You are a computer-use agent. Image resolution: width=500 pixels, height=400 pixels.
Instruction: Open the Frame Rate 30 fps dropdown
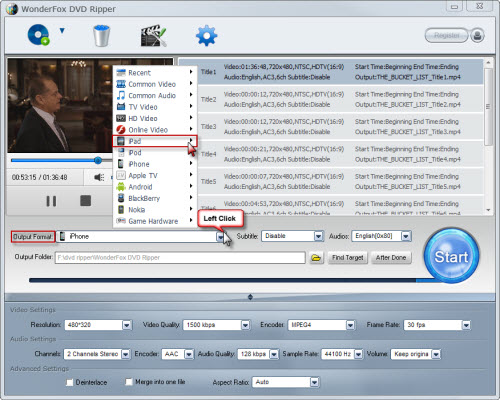[466, 325]
